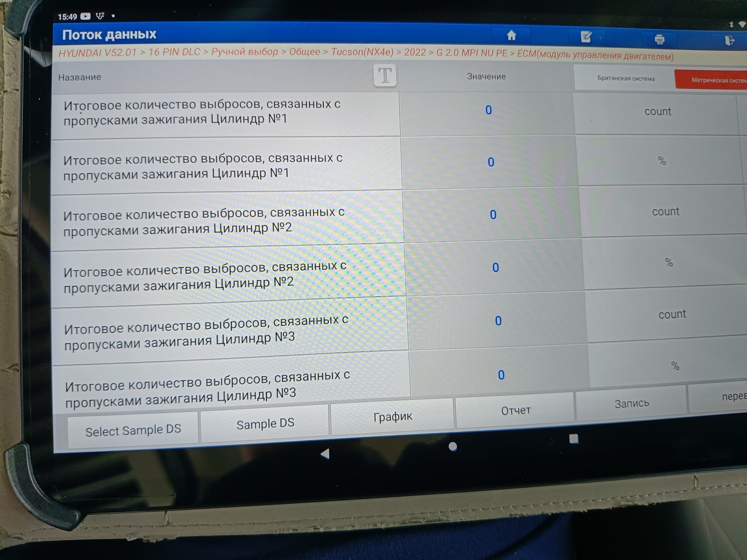Click the T text-size icon
Image resolution: width=747 pixels, height=560 pixels.
[385, 76]
